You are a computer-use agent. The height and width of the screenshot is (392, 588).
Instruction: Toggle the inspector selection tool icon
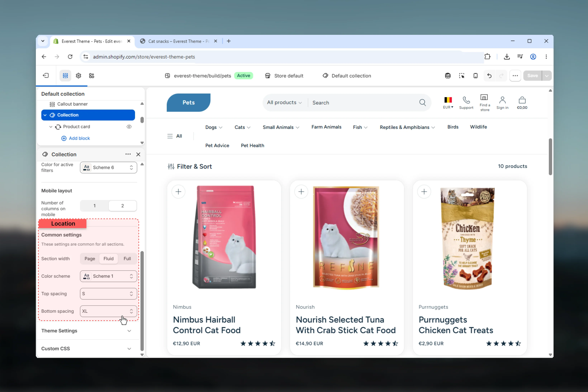[x=462, y=75]
